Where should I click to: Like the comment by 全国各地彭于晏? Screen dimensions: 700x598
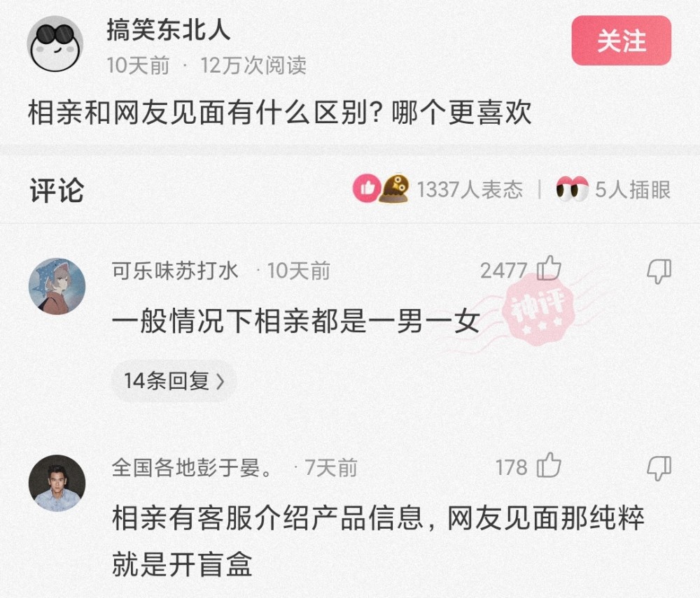549,465
